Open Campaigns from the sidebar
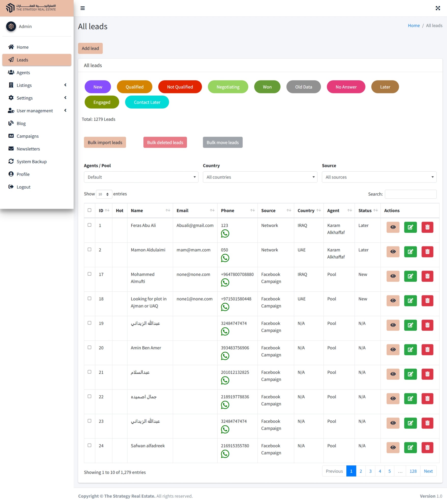This screenshot has width=447, height=504. click(x=28, y=136)
